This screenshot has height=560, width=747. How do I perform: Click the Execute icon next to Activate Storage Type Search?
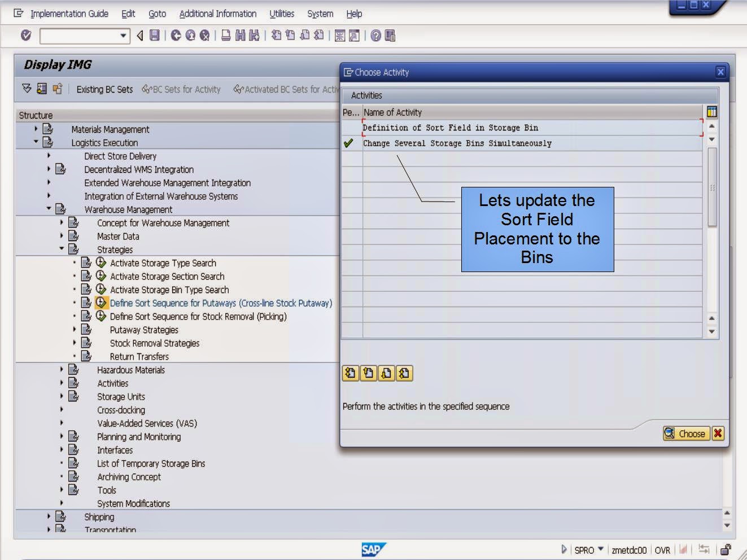coord(101,262)
